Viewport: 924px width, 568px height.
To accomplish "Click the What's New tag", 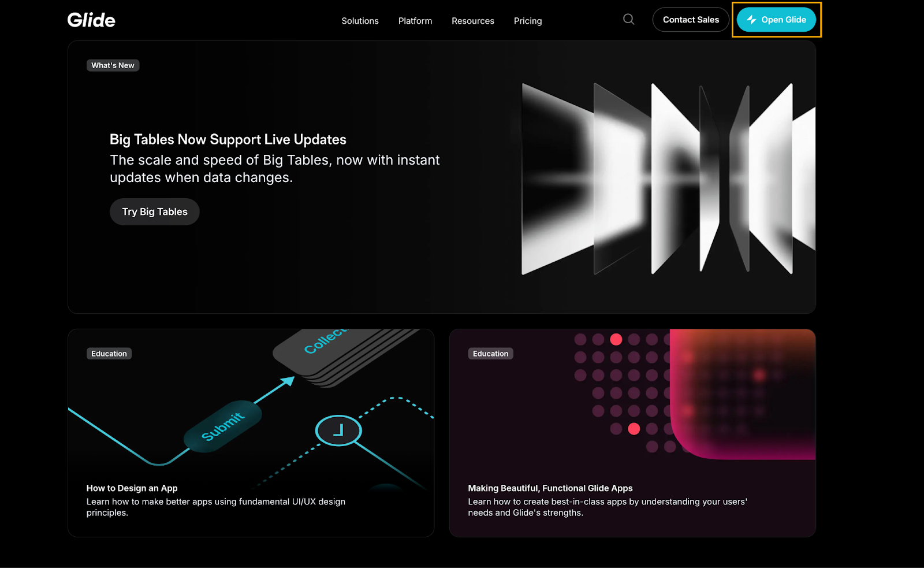I will point(113,65).
